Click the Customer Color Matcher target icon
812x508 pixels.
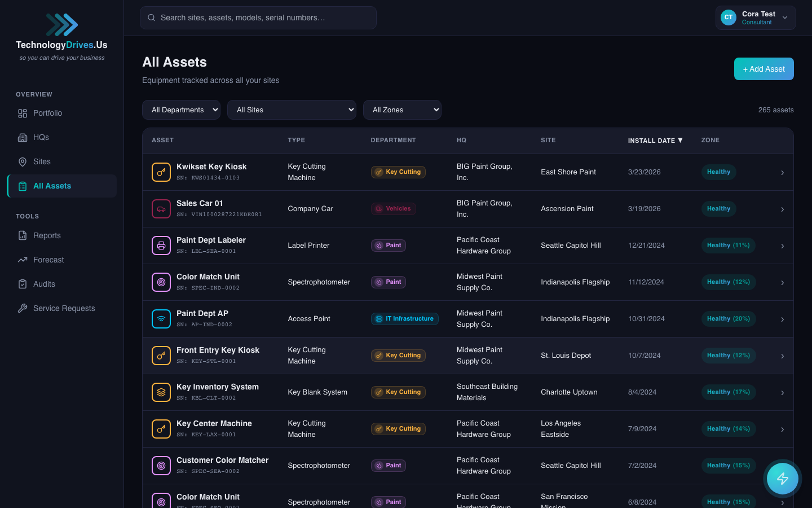tap(161, 466)
